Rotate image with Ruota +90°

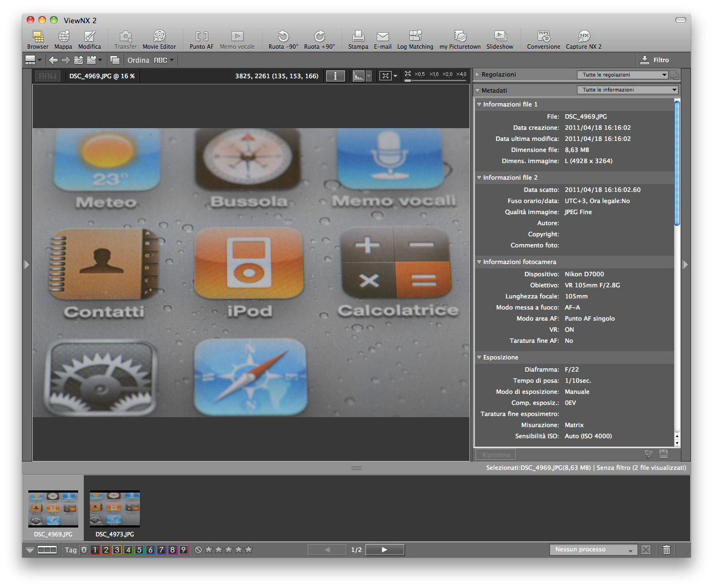pos(319,39)
